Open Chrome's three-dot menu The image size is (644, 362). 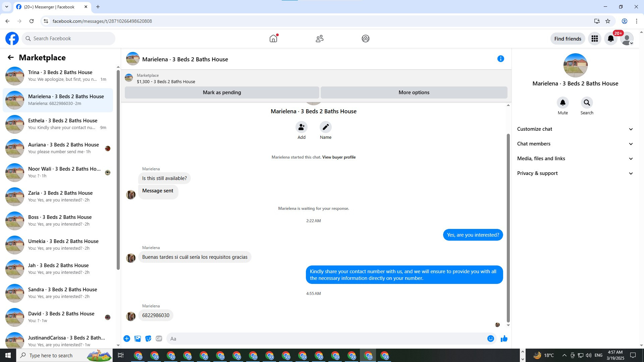coord(637,21)
